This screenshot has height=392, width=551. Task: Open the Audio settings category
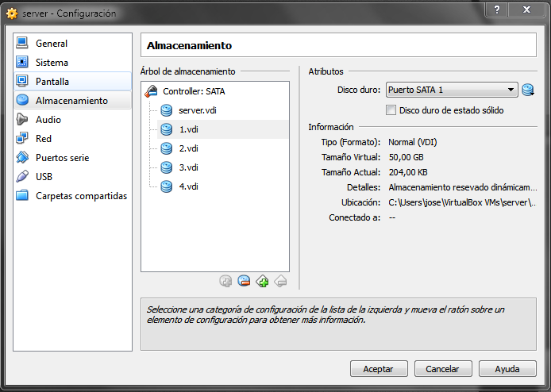tap(72, 120)
